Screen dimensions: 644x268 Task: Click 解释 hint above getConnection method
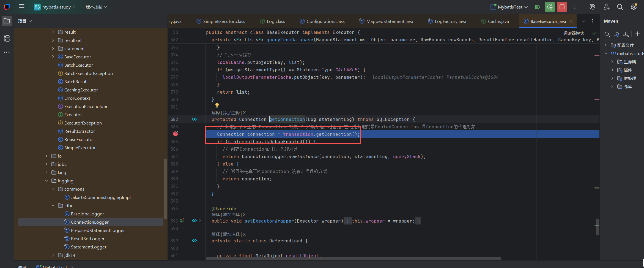click(216, 113)
